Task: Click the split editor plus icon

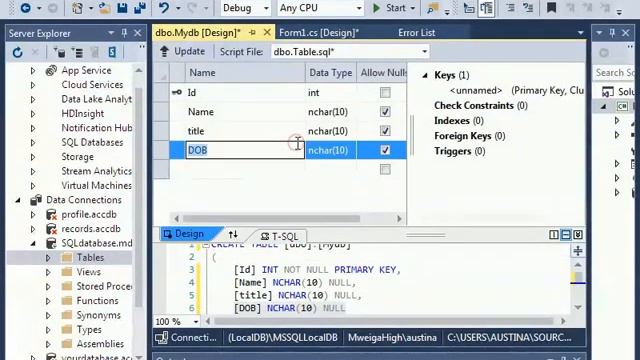Action: (x=578, y=251)
